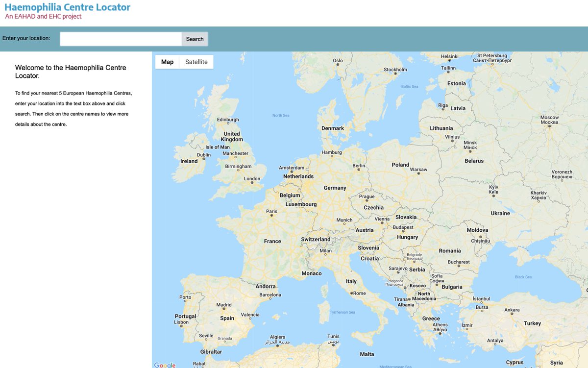Click the Edinburgh city label
Viewport: 588px width, 368px height.
(x=228, y=120)
